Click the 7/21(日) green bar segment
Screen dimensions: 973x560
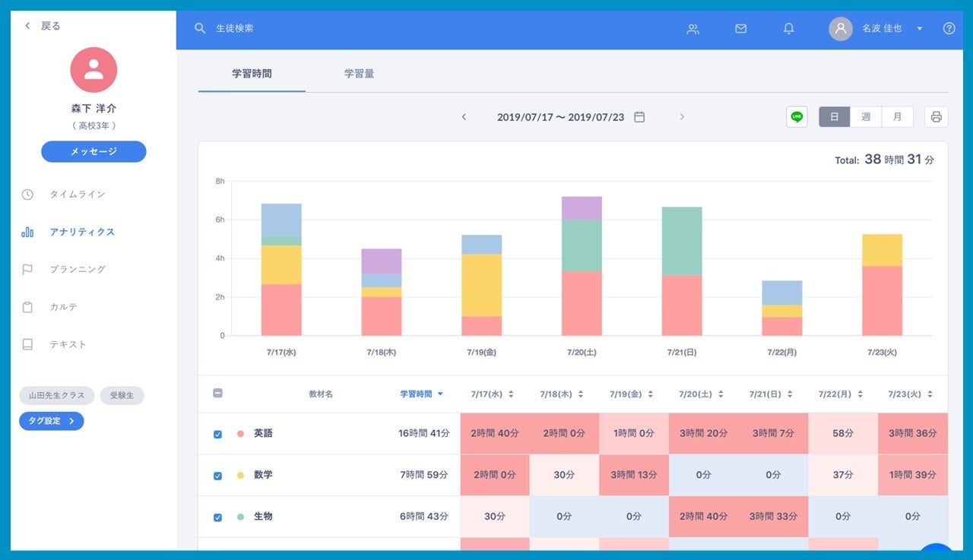coord(682,241)
